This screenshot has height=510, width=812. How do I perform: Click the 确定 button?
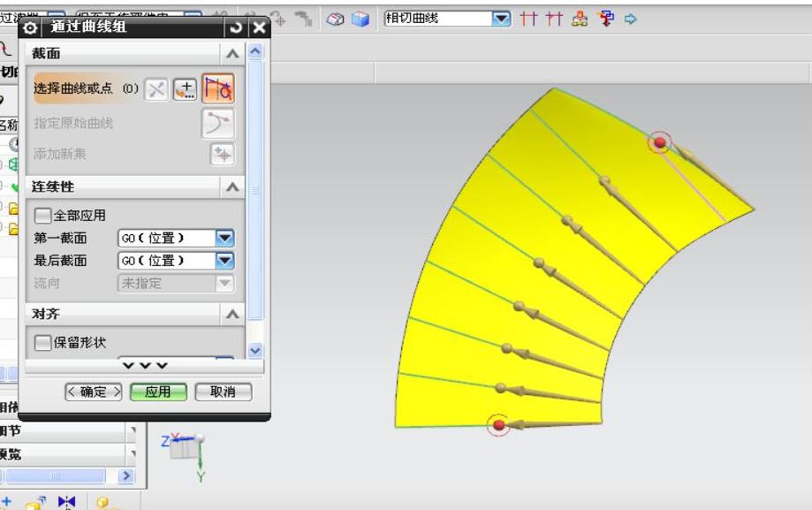(94, 392)
